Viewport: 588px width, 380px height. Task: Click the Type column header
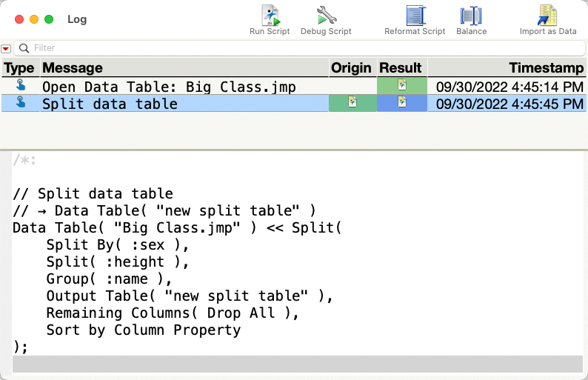20,68
